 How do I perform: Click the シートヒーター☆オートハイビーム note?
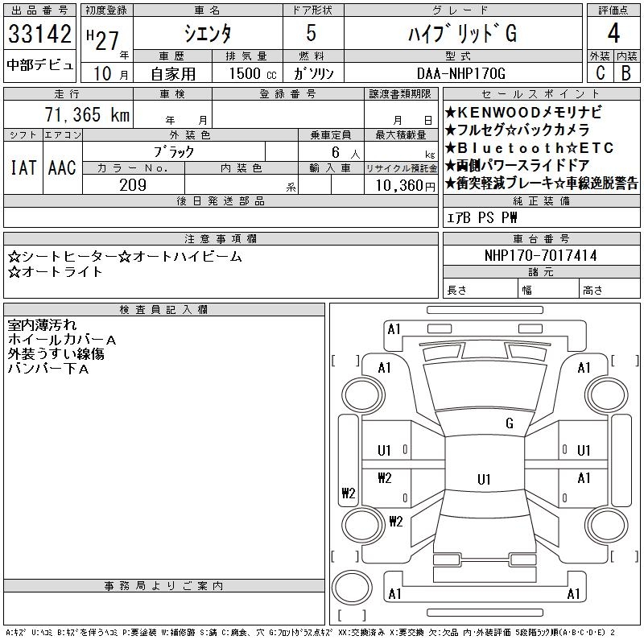coord(125,257)
